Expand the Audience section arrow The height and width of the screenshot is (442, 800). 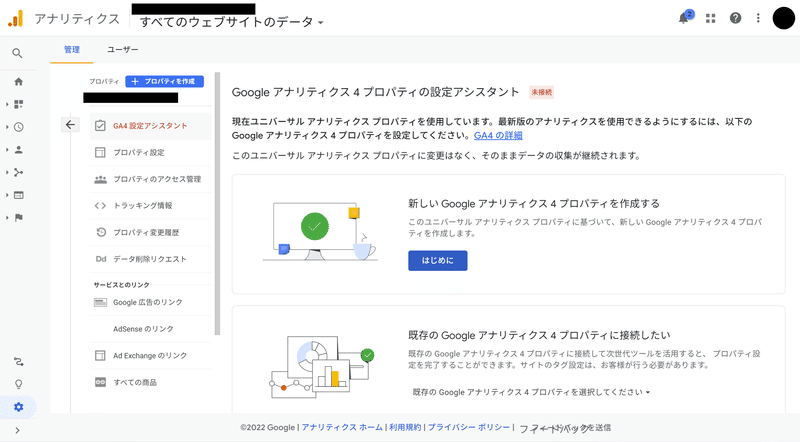point(7,150)
